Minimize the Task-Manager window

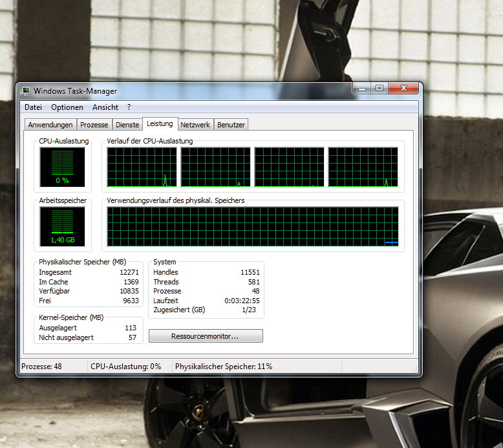362,89
